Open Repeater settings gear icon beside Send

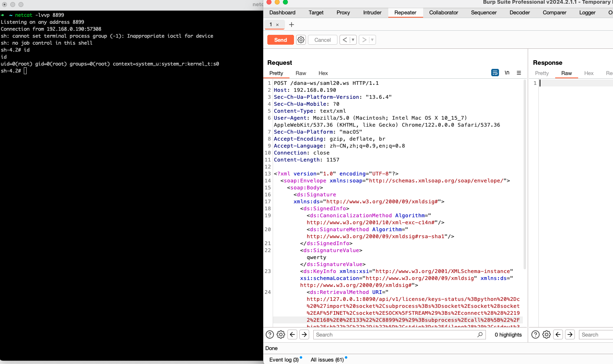coord(301,40)
